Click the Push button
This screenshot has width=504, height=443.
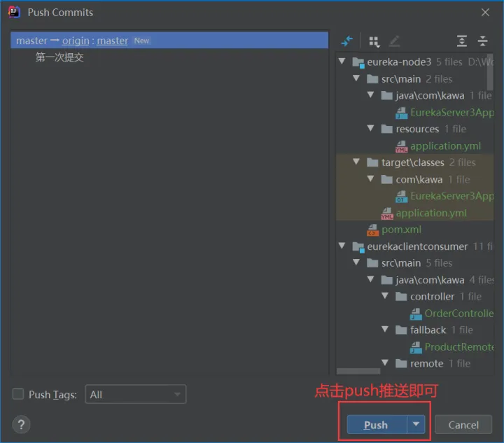pos(377,424)
